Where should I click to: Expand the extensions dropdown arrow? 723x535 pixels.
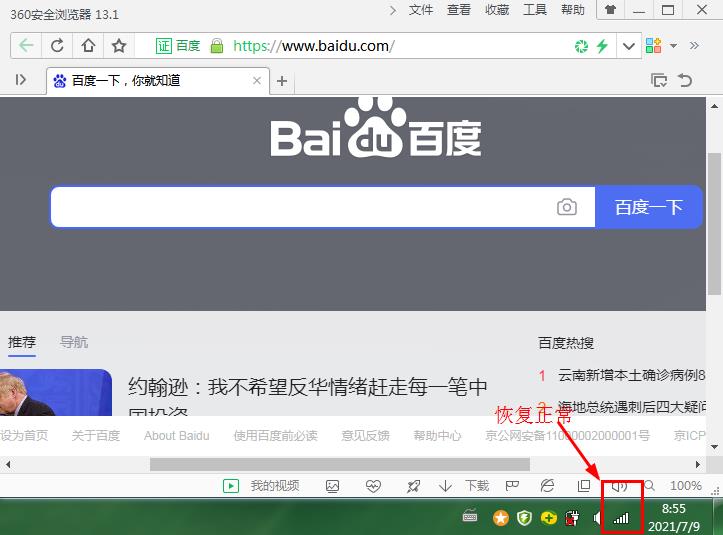point(673,46)
